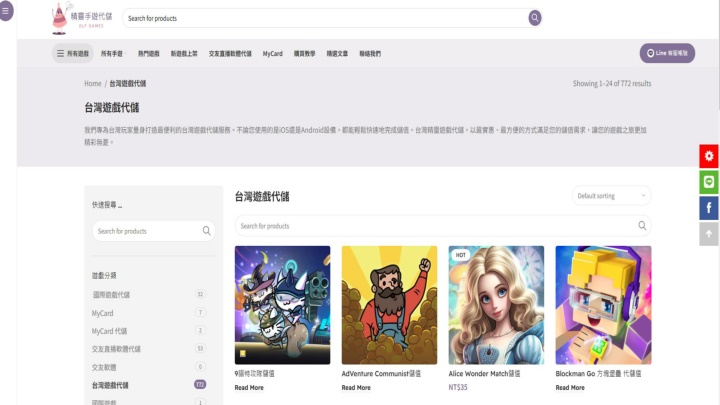Click the 772 count badge

click(x=200, y=384)
